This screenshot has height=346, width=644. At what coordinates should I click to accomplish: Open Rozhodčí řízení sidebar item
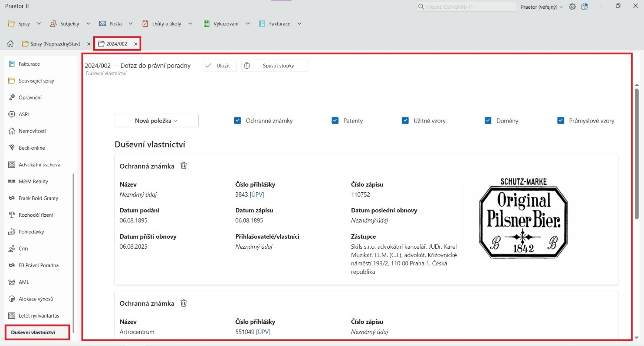point(35,215)
